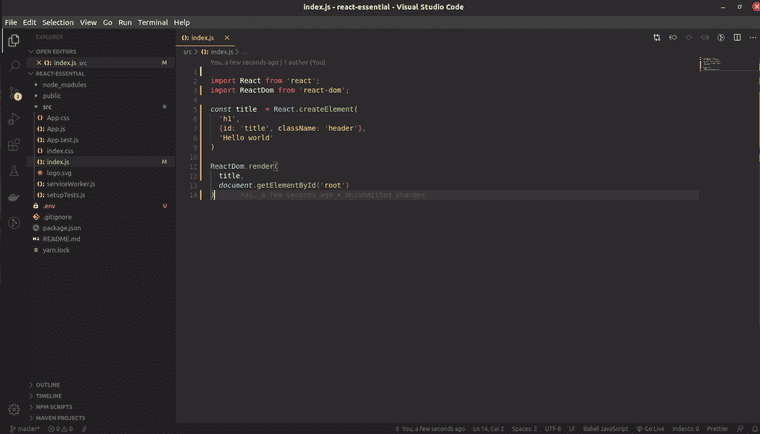Open App.test.js in the file tree
760x434 pixels.
point(63,140)
